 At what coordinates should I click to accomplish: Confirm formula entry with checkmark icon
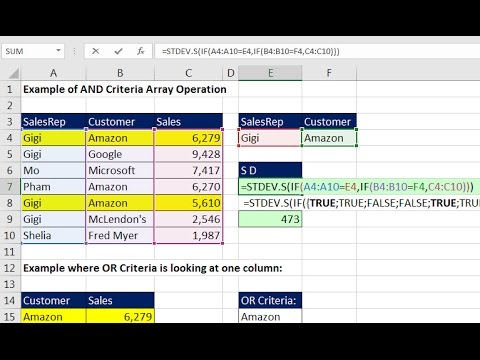coord(118,51)
